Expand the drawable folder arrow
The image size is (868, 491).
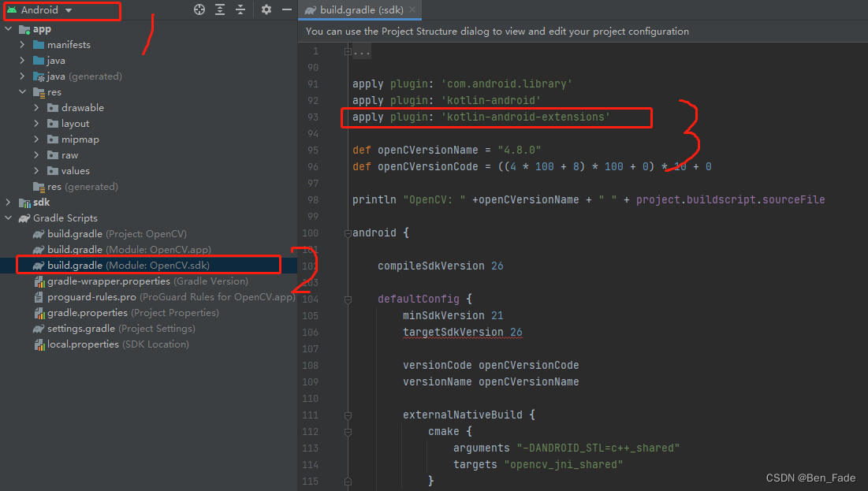36,107
